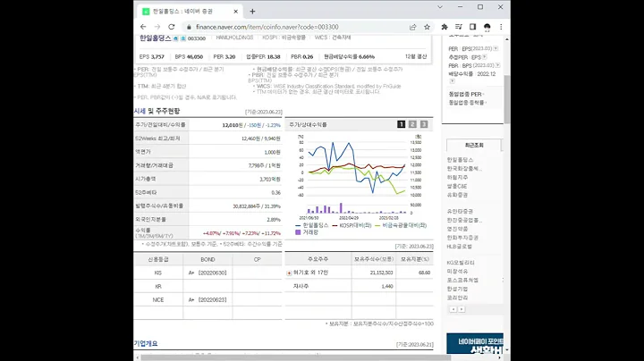The height and width of the screenshot is (361, 644).
Task: Open the Extensions puzzle icon
Action: [x=445, y=27]
